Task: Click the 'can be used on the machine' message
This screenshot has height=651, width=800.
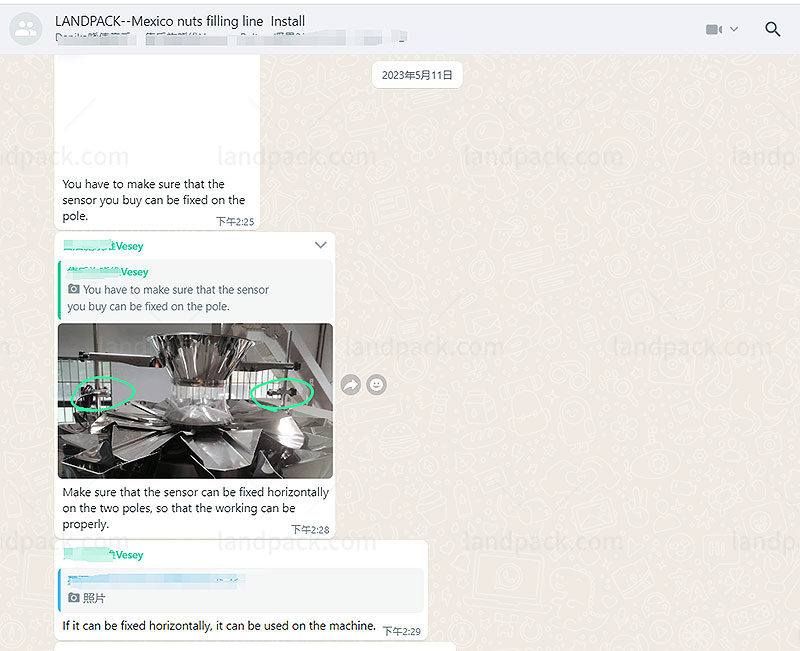Action: point(218,626)
